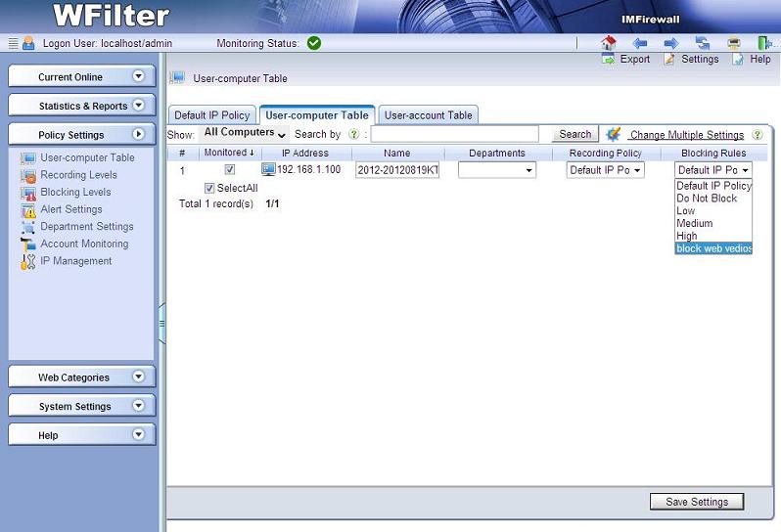Click the Department Settings icon
Screen dimensions: 781x532
tap(27, 227)
